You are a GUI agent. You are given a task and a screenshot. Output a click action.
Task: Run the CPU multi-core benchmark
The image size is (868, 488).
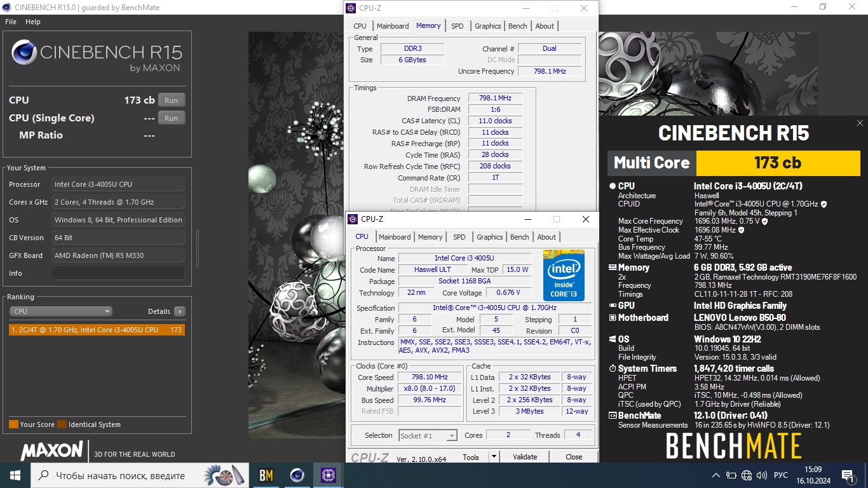click(172, 100)
